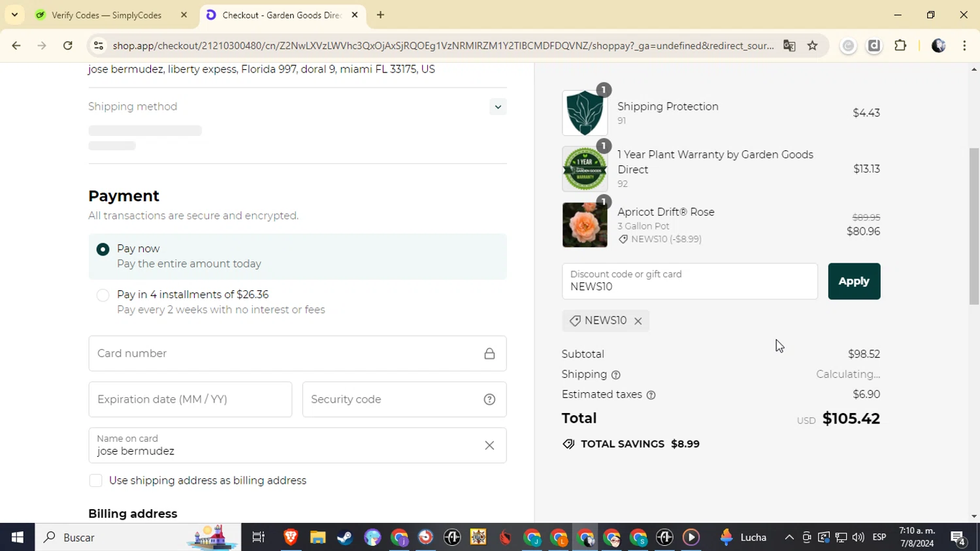The width and height of the screenshot is (980, 551).
Task: Show hidden system tray icons
Action: 789,537
